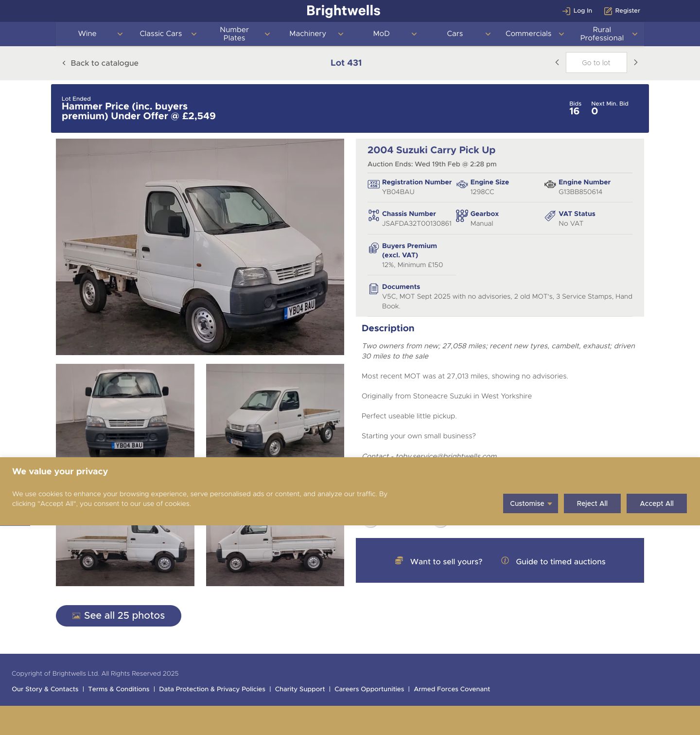
Task: Click chassis number JSAFDA32T00130861
Action: [x=417, y=223]
